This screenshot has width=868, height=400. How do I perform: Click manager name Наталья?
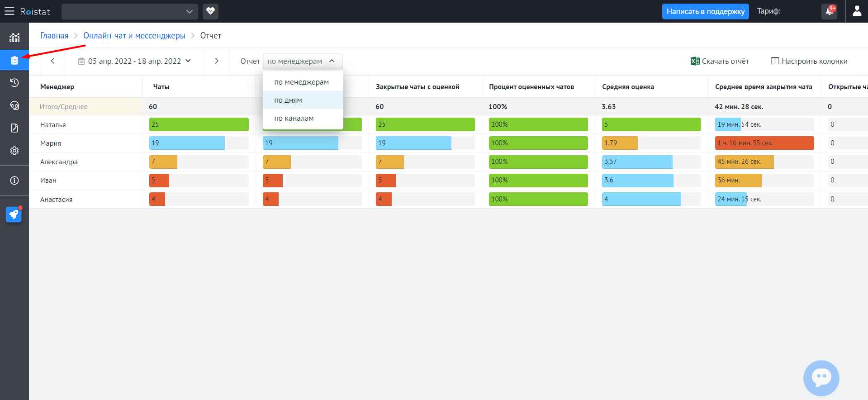(53, 125)
